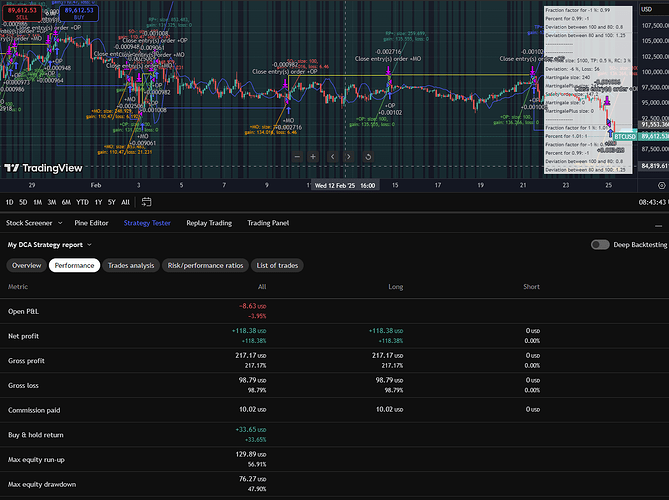Click the red SELL price button
Screen dimensions: 669x500
(22, 13)
